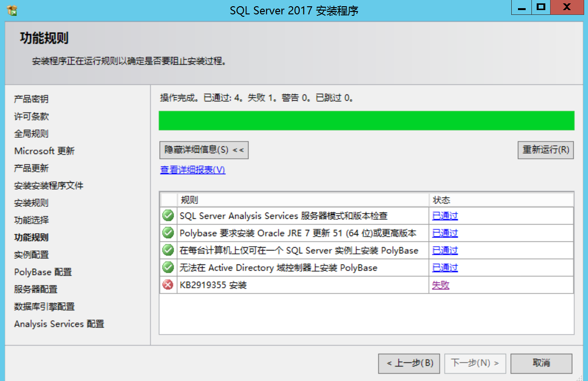Click the SQL Server setup title bar icon
Image resolution: width=588 pixels, height=381 pixels.
tap(12, 10)
